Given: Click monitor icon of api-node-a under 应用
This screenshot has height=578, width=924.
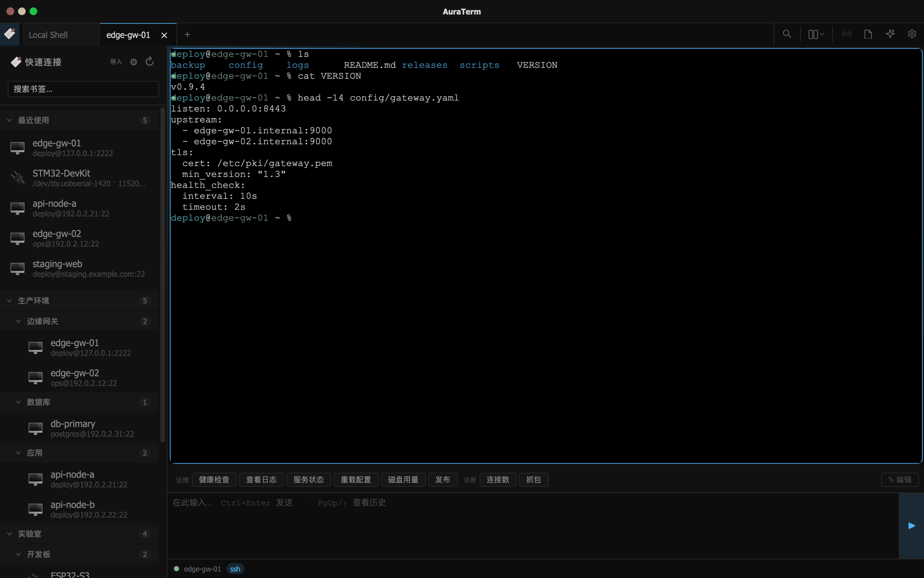Looking at the screenshot, I should pos(35,479).
